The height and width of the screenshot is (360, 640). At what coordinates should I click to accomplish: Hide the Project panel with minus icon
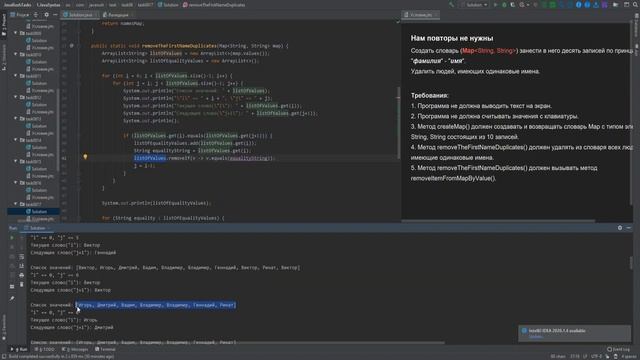[55, 15]
